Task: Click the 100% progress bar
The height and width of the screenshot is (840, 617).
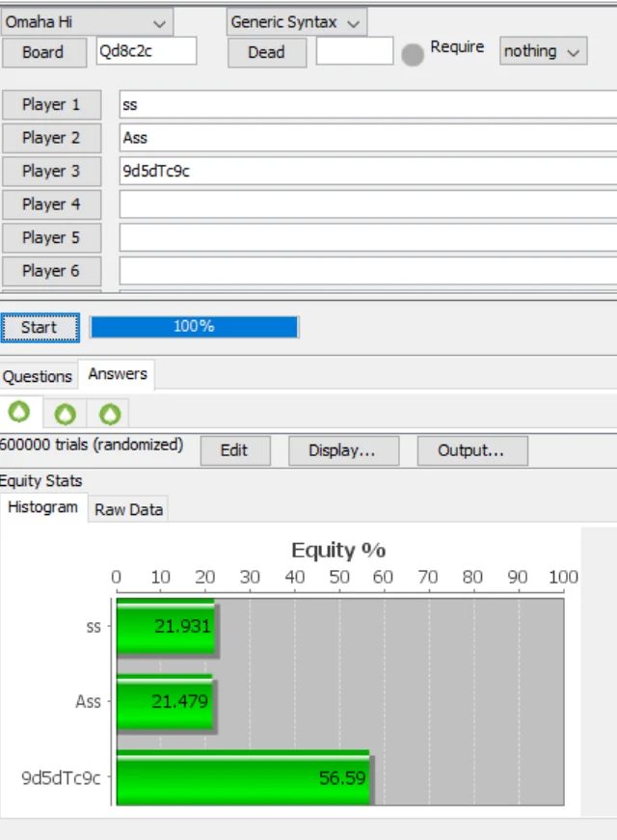Action: [x=194, y=327]
